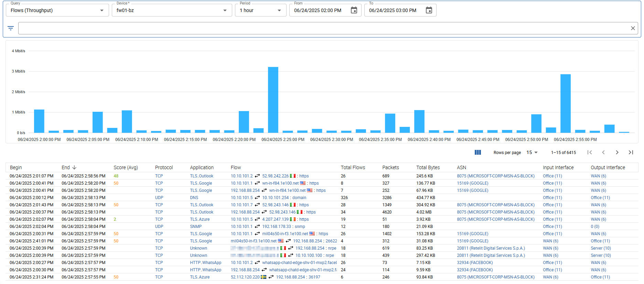Sort by Total Flows column
Screen dimensions: 644x284
point(353,167)
